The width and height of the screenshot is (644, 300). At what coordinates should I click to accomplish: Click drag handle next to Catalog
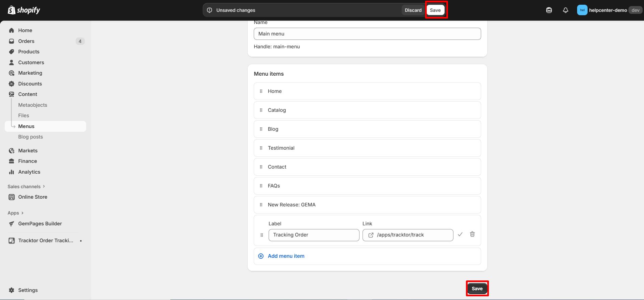261,110
